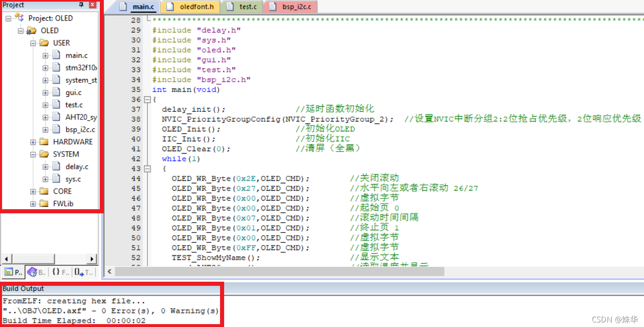Screen dimensions: 644x327
Task: Click the bsp_i2c.c file icon in tree
Action: 56,129
